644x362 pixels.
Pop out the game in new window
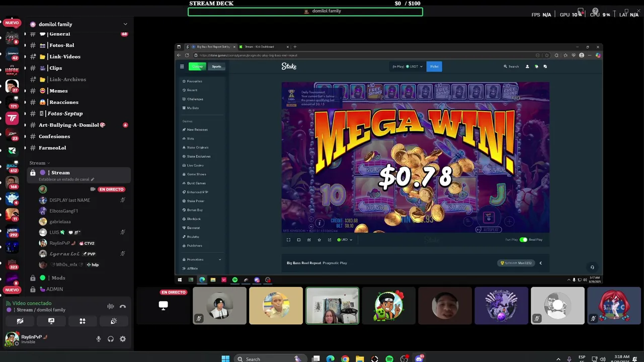(330, 240)
